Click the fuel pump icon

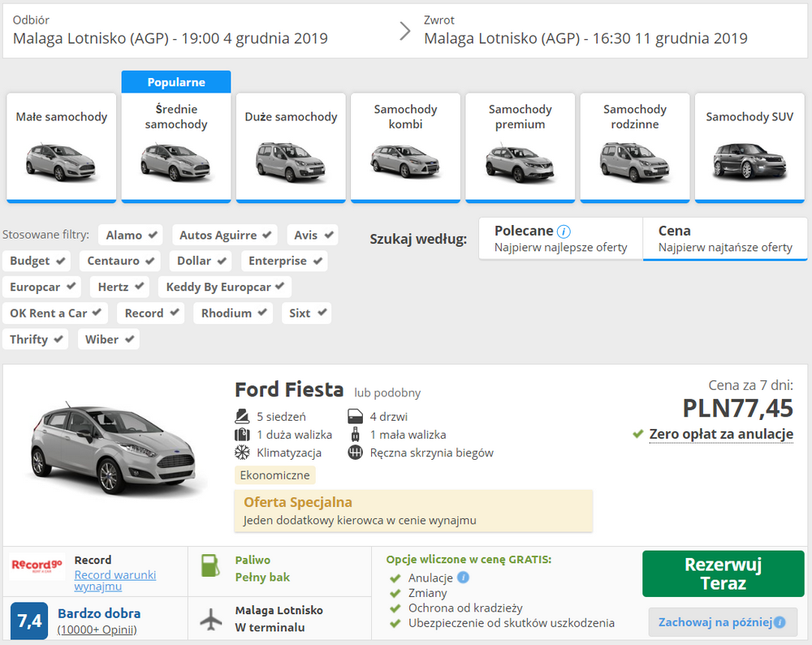(210, 565)
